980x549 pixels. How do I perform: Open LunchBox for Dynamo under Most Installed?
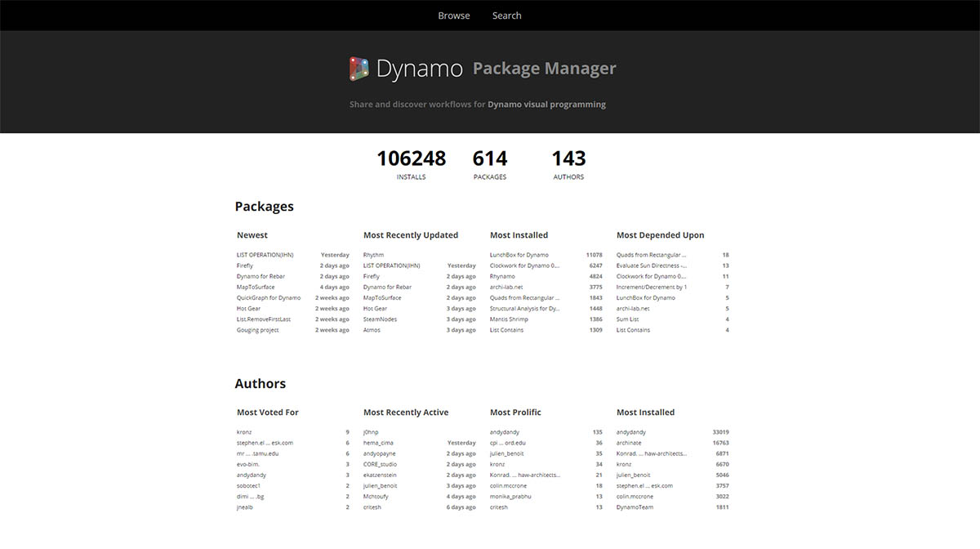click(x=519, y=255)
